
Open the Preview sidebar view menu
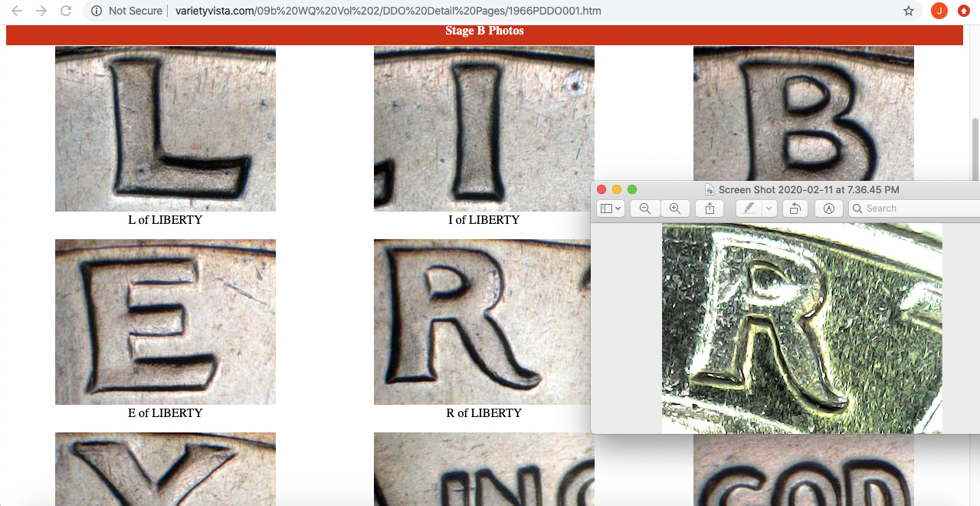coord(611,209)
